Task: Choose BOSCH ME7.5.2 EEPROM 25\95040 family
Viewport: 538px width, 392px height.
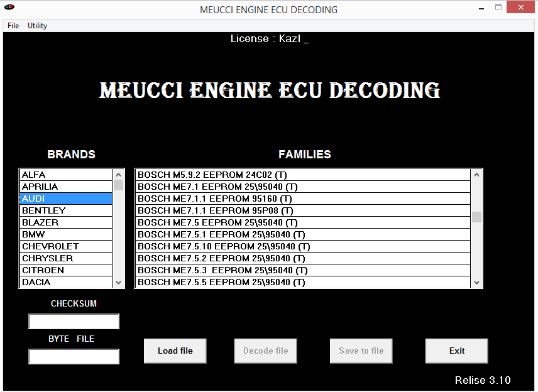Action: click(x=303, y=258)
